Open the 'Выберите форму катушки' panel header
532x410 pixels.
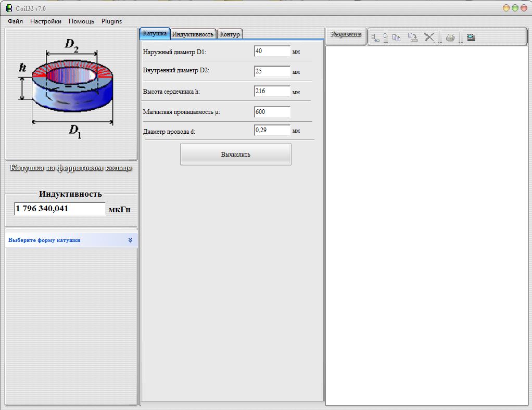45,240
